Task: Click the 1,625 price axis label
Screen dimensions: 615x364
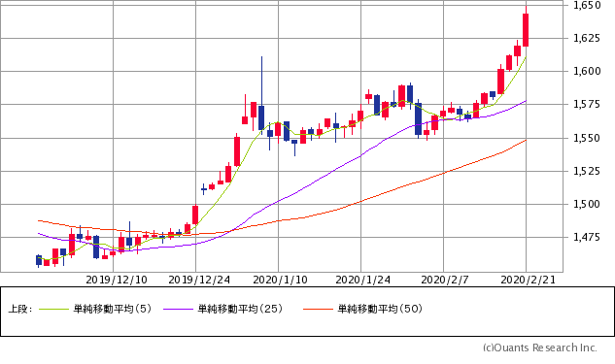Action: (x=587, y=38)
